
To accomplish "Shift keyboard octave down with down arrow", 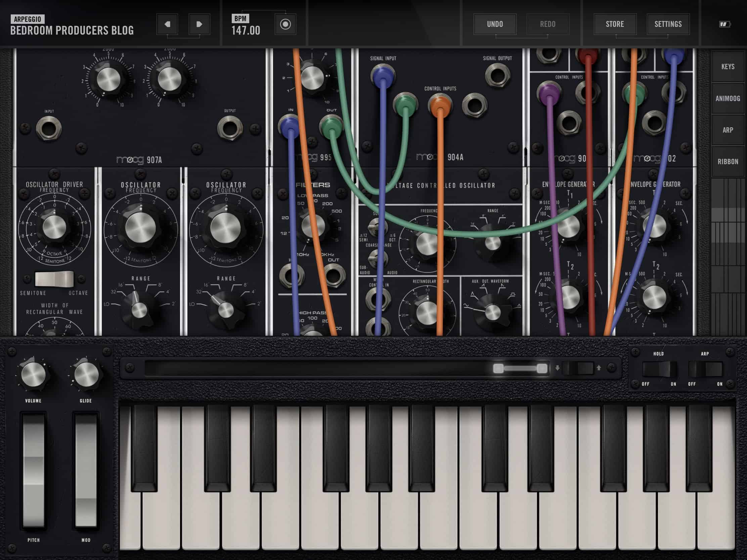I will [557, 368].
